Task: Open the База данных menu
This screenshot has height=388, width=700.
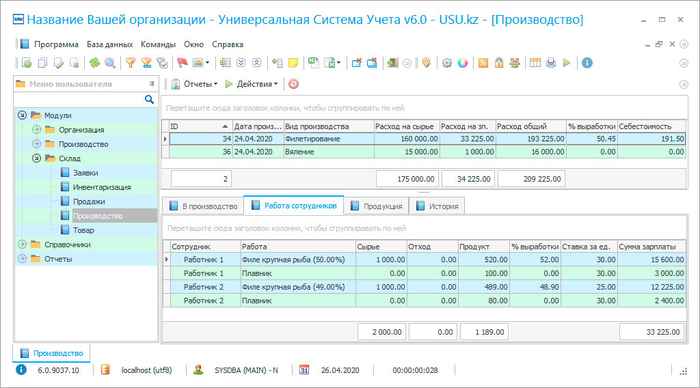Action: click(x=109, y=44)
